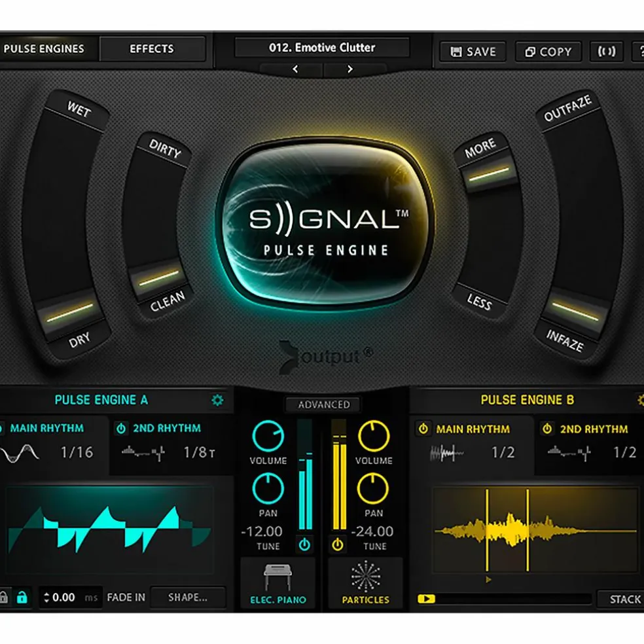
Task: Choose the Elec. Piano instrument icon
Action: (x=277, y=577)
